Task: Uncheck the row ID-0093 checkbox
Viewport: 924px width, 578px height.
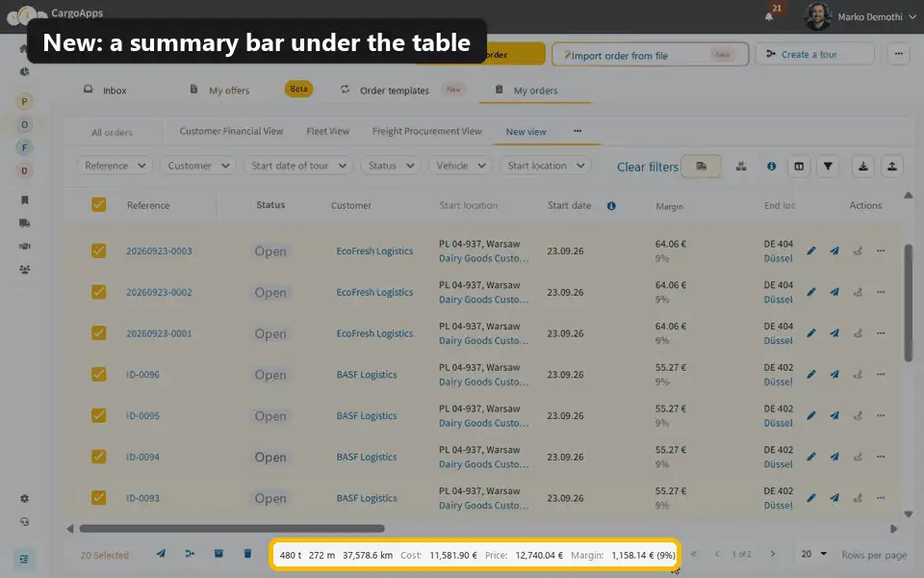Action: (98, 498)
